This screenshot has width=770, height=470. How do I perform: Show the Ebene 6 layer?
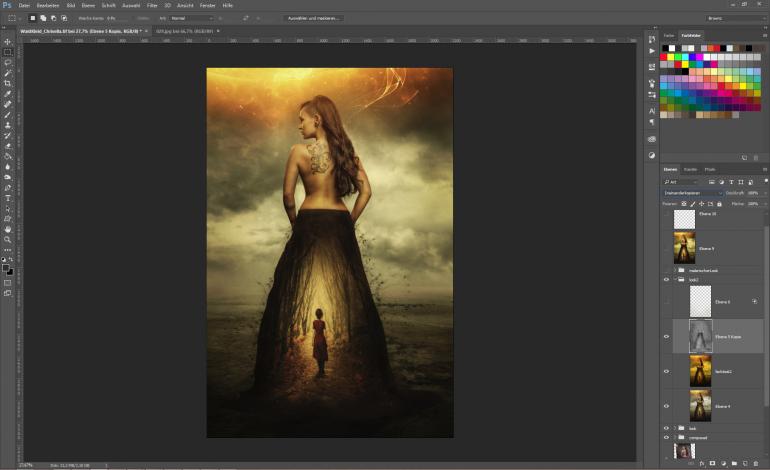666,302
